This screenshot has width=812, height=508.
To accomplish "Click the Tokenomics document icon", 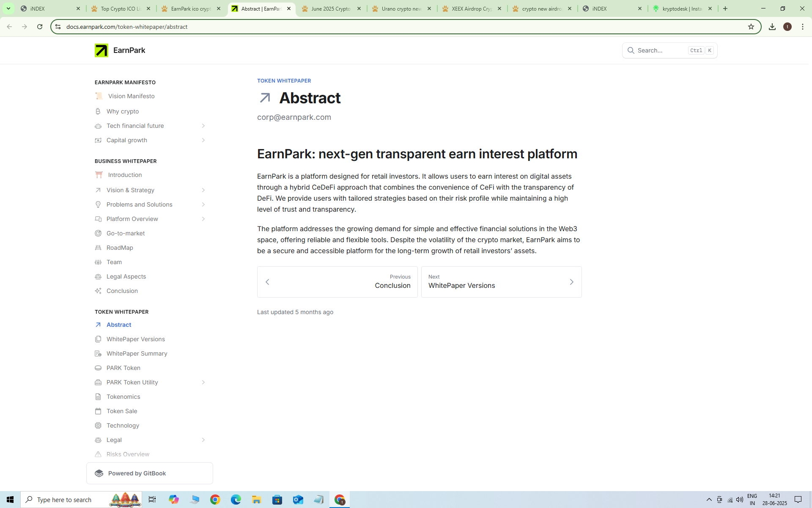I will click(x=98, y=397).
